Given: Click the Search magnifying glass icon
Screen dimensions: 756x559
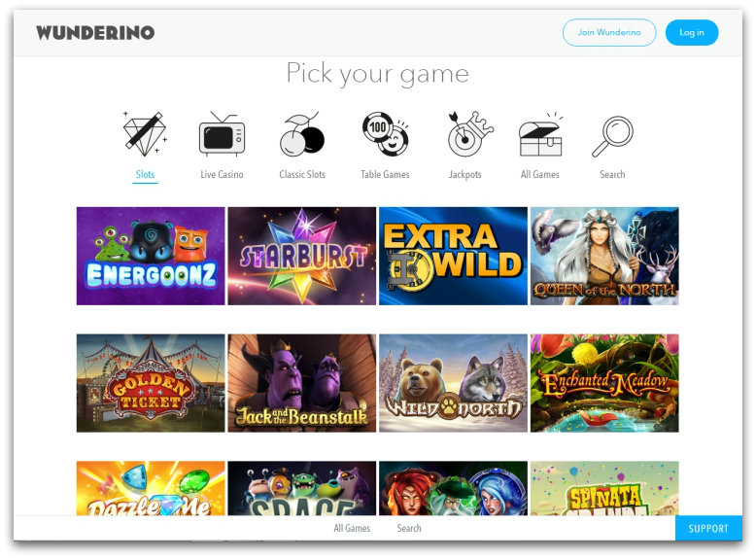Looking at the screenshot, I should click(x=612, y=136).
